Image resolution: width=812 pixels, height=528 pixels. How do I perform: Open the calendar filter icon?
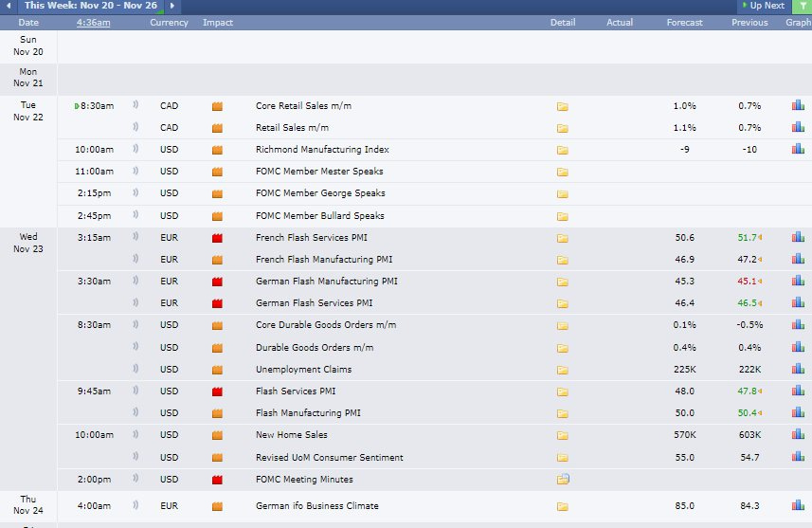803,6
